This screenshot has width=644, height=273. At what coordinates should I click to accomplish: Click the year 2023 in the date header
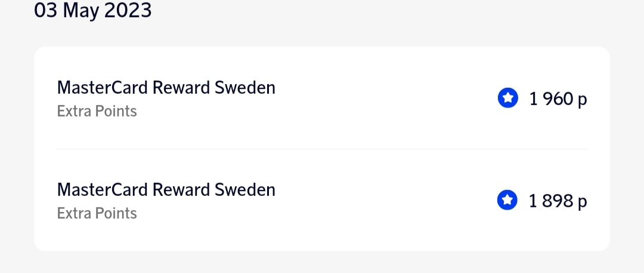128,10
